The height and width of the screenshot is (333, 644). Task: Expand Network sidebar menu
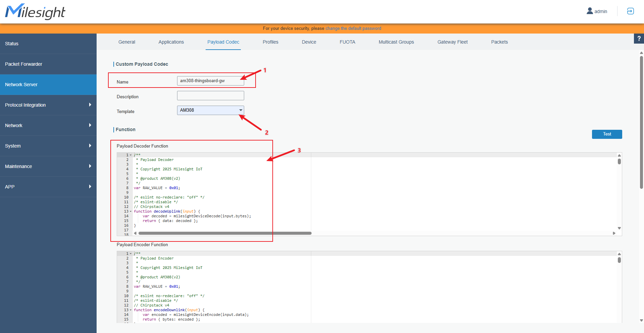(x=48, y=125)
